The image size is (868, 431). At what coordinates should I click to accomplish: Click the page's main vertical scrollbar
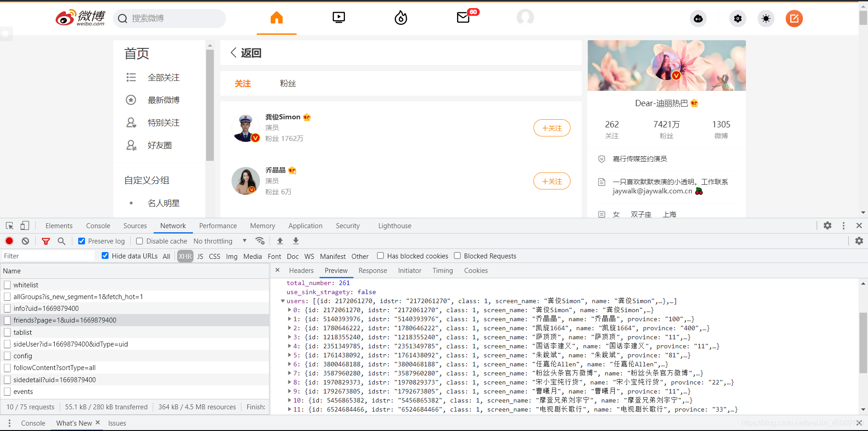[x=863, y=18]
